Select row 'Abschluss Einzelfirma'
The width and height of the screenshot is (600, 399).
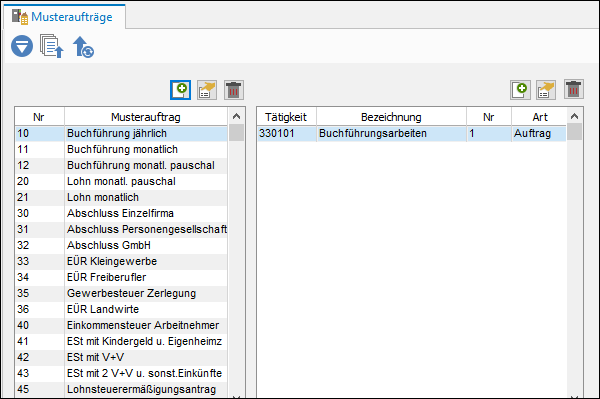coord(121,213)
